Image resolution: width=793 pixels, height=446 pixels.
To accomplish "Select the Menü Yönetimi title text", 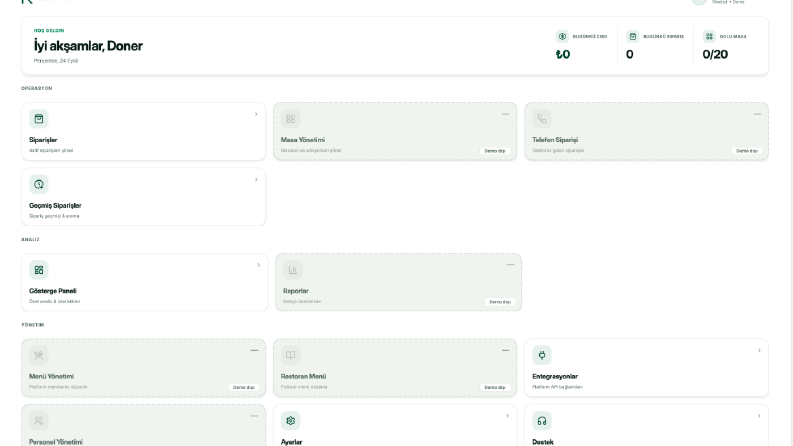I will click(x=52, y=377).
